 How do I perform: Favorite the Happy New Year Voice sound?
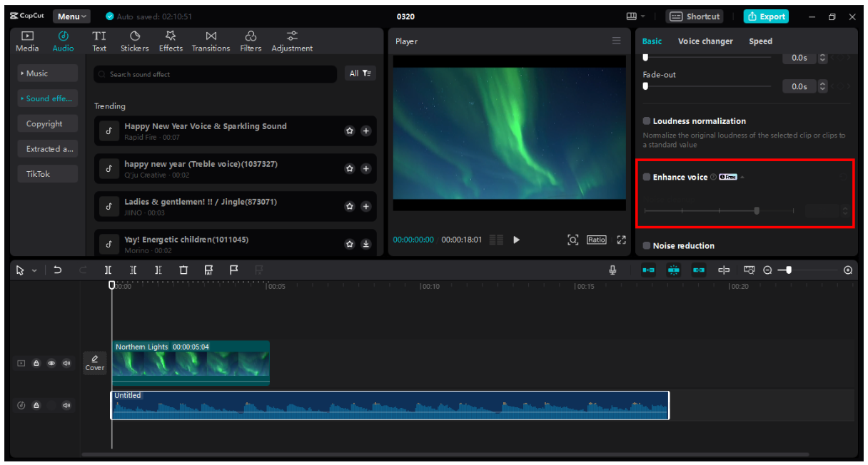tap(350, 131)
